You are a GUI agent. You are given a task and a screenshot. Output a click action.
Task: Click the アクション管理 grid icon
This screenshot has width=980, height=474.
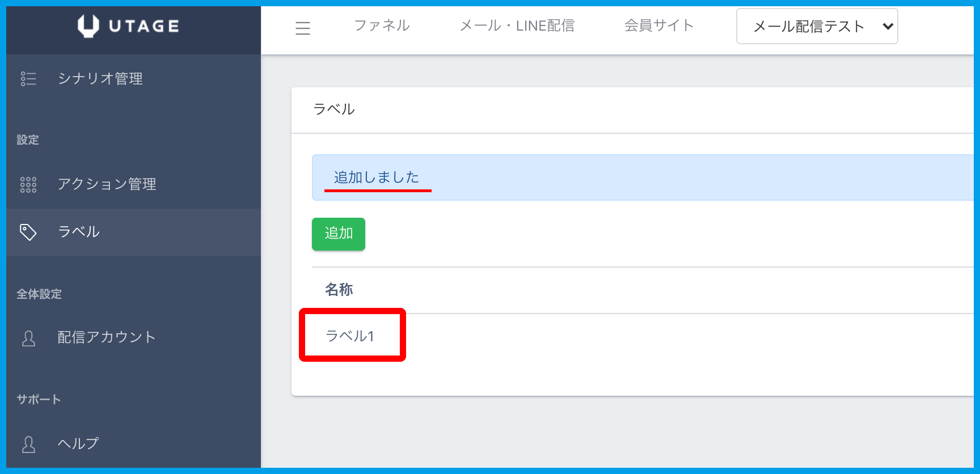pyautogui.click(x=28, y=185)
